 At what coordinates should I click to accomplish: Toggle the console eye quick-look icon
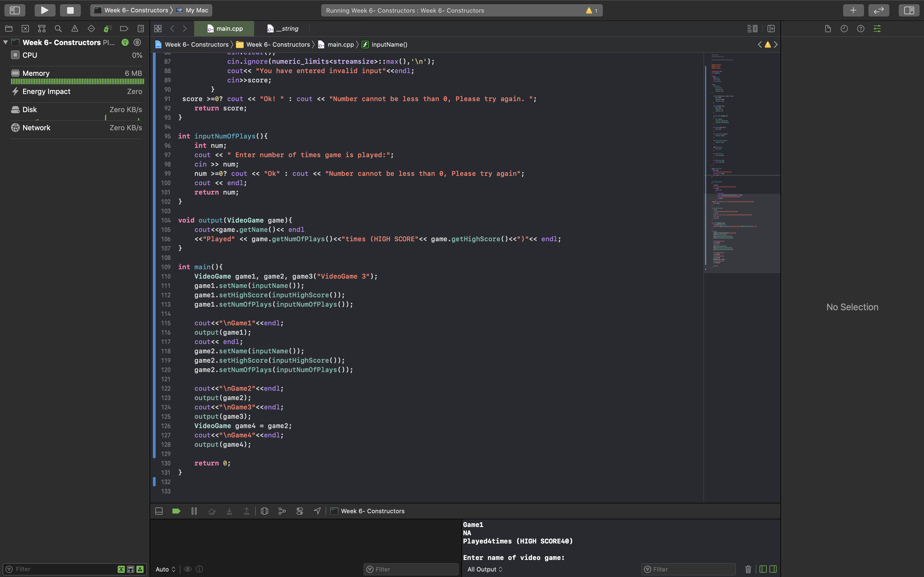click(188, 569)
